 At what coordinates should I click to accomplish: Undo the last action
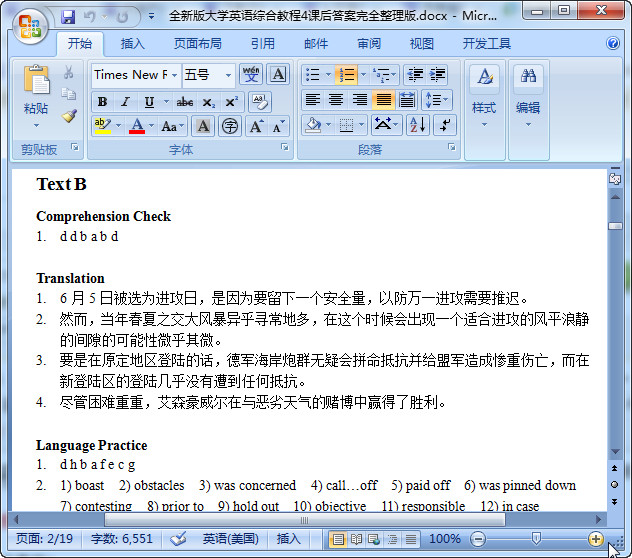[90, 17]
